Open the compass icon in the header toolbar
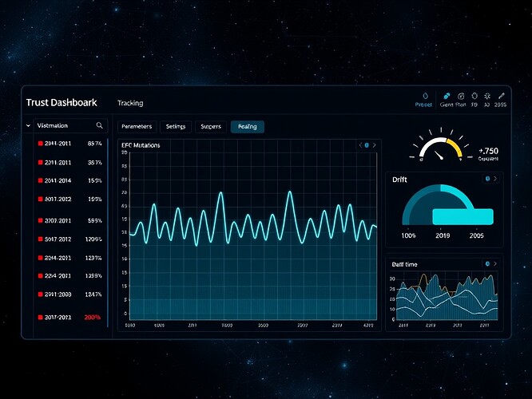Screen dimensions: 532x399 pos(461,97)
